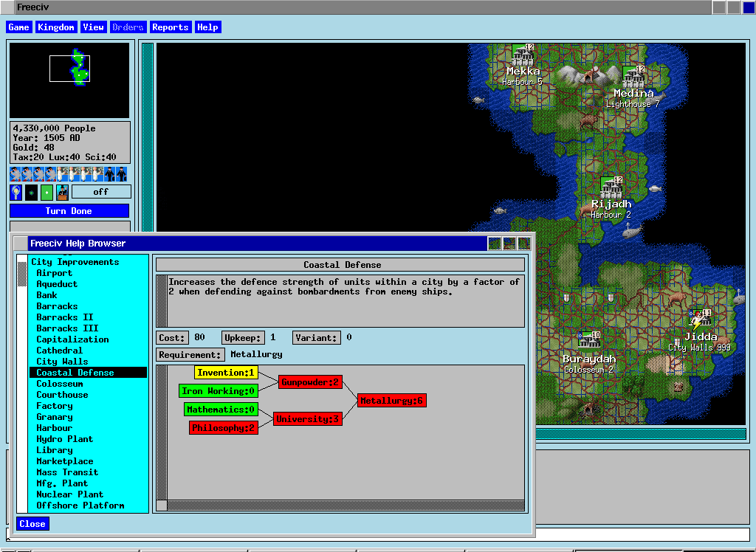
Task: Click the tech tree horizontal scrollbar
Action: pyautogui.click(x=346, y=506)
